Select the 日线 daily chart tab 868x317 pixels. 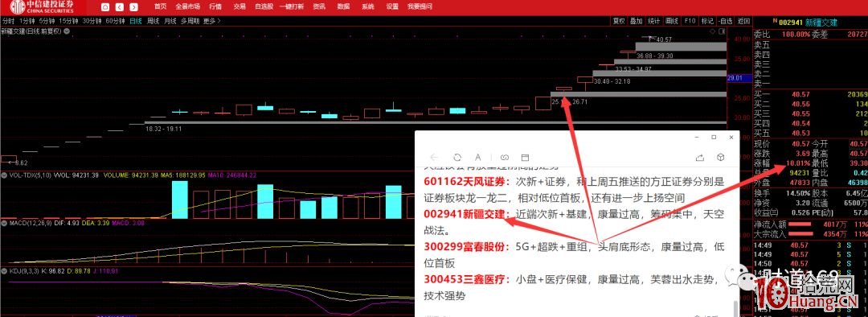point(136,21)
